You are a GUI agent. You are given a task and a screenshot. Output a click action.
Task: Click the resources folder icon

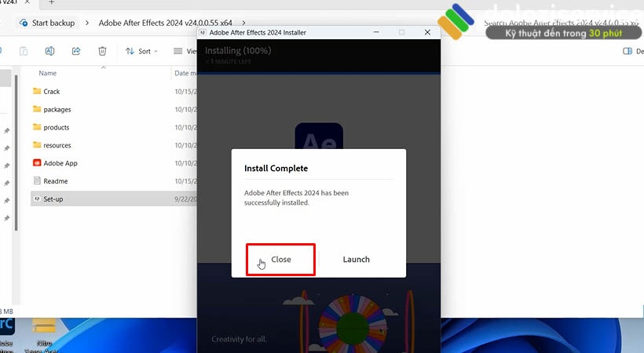click(37, 145)
